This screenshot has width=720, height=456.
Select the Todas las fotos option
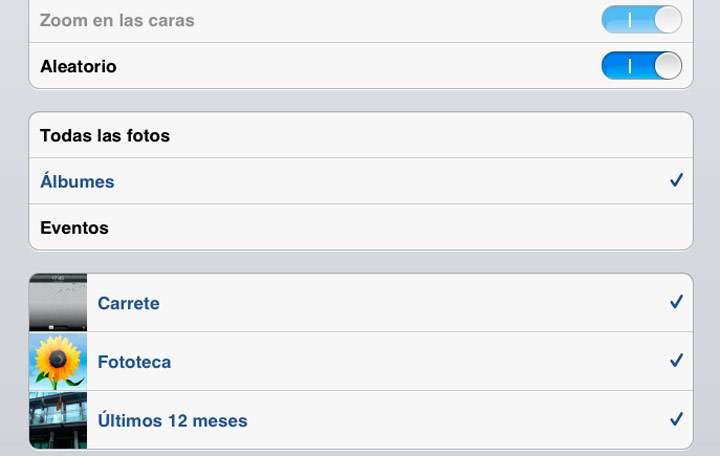point(105,135)
